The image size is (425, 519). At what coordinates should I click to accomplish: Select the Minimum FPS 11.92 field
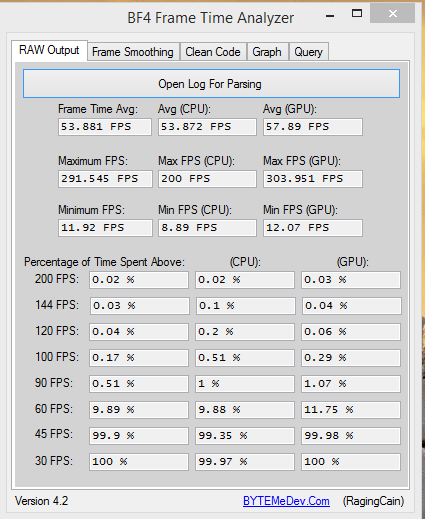click(105, 228)
